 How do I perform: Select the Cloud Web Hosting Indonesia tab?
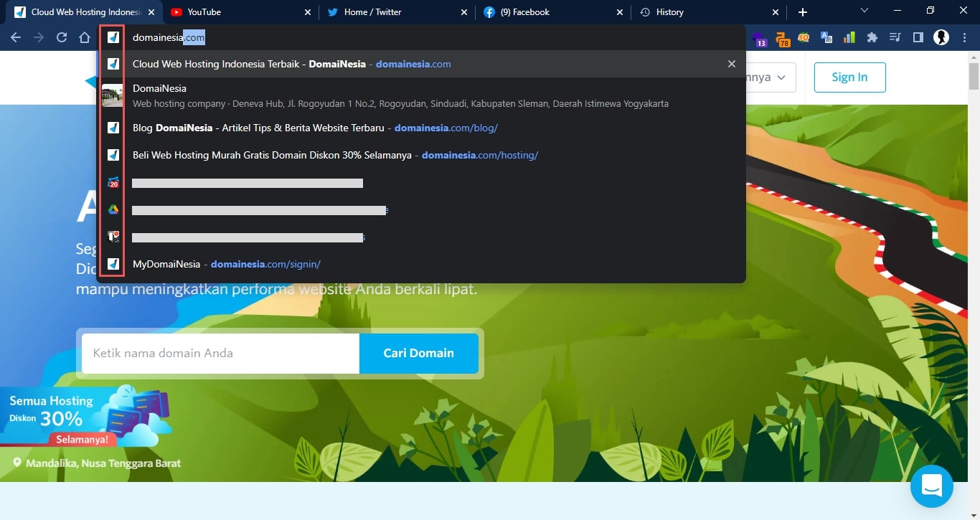pos(84,12)
